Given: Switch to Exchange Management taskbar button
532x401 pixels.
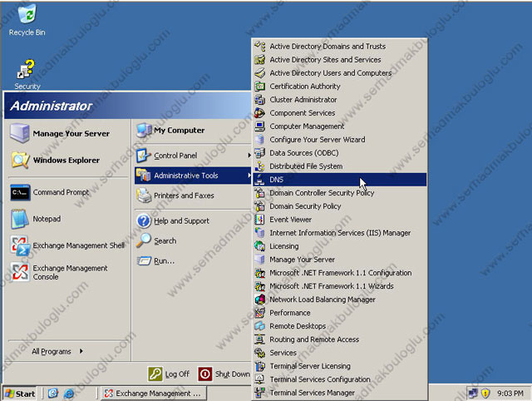Looking at the screenshot, I should click(x=153, y=394).
